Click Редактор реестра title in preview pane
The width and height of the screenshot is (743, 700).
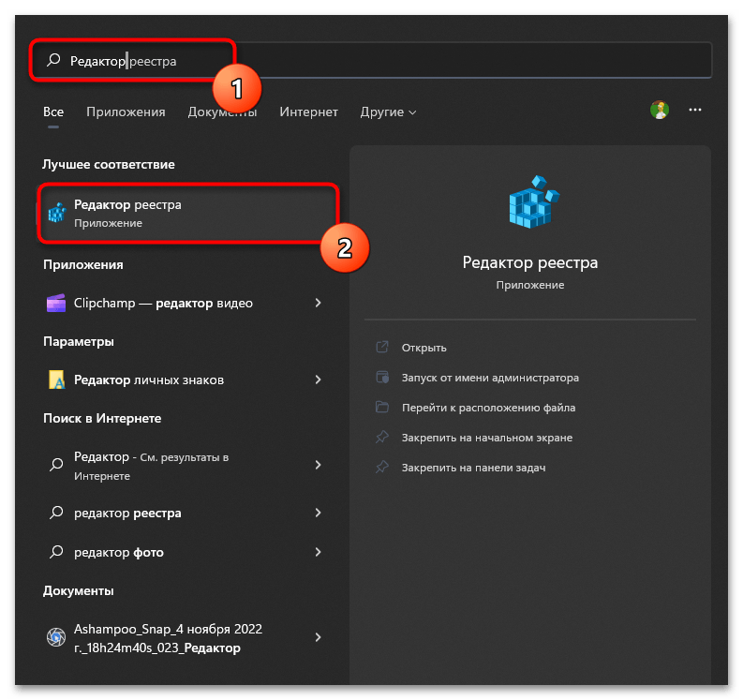pyautogui.click(x=529, y=262)
